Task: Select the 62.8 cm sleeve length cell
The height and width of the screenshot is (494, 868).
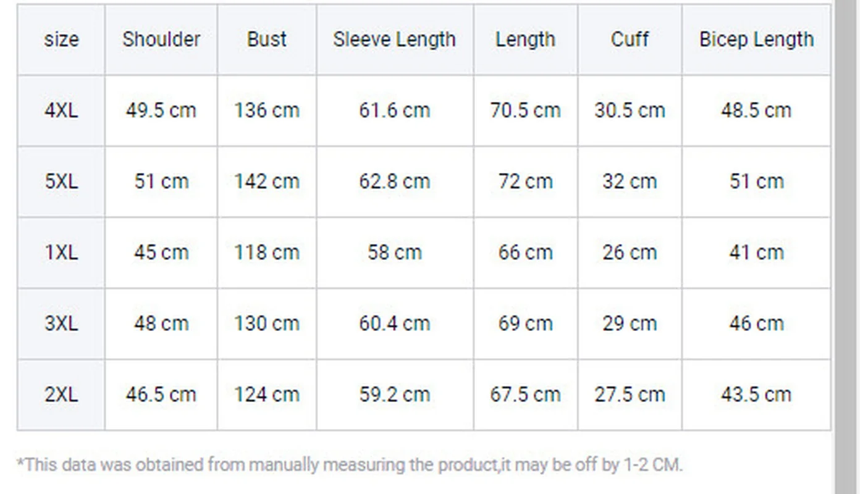Action: point(395,182)
